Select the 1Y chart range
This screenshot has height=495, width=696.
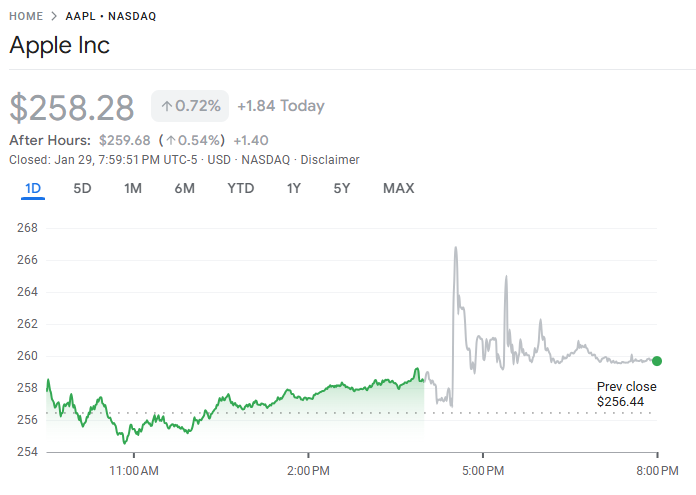(x=294, y=189)
